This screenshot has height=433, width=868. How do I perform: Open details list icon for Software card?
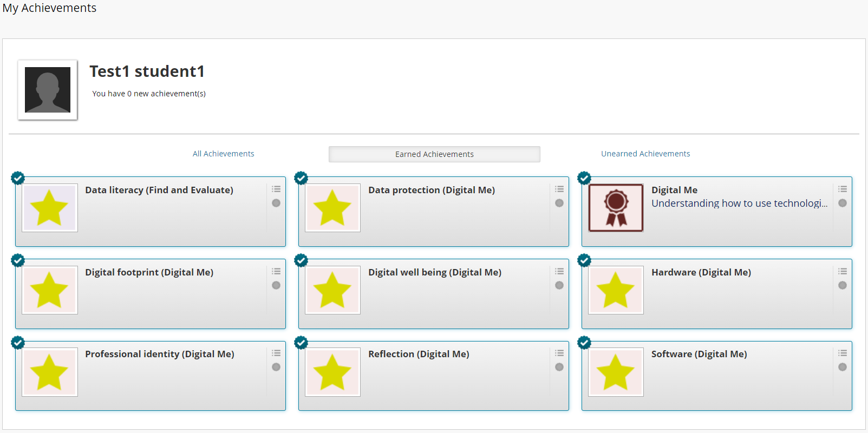click(843, 353)
